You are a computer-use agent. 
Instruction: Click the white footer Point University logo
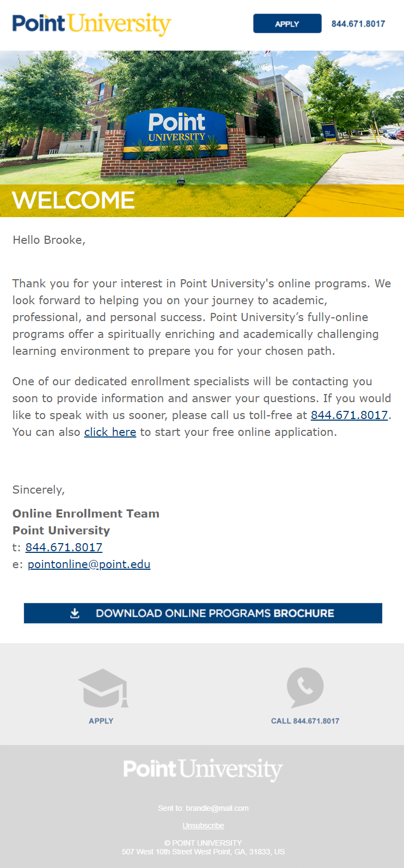(x=203, y=769)
